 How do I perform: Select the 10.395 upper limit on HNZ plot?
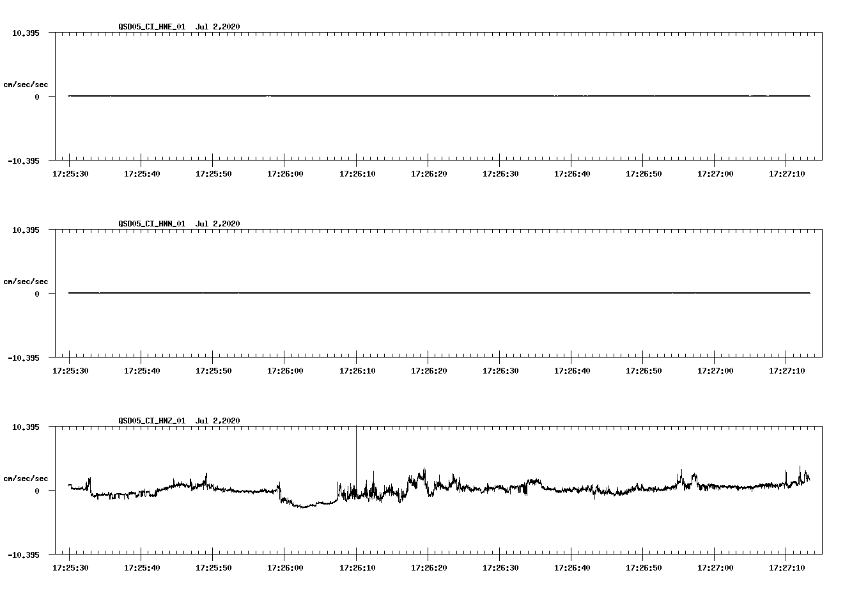click(26, 427)
